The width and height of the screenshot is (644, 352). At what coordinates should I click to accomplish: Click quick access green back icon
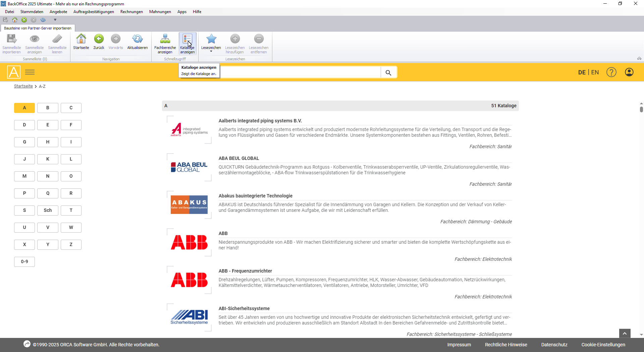[24, 20]
